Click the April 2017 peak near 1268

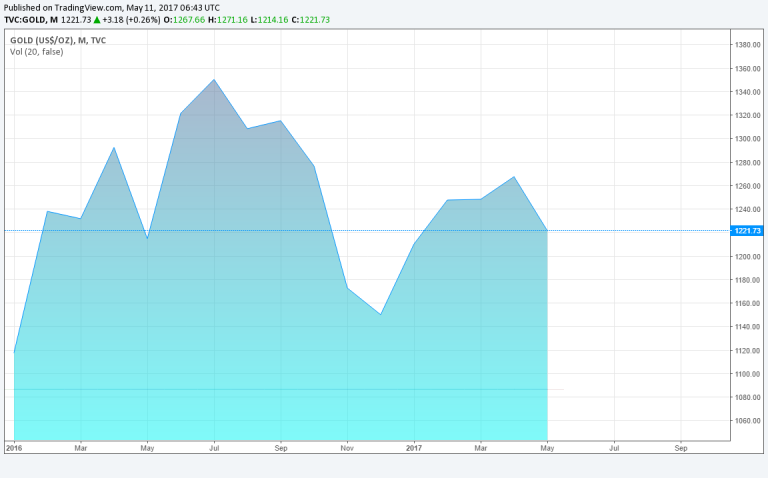(514, 177)
